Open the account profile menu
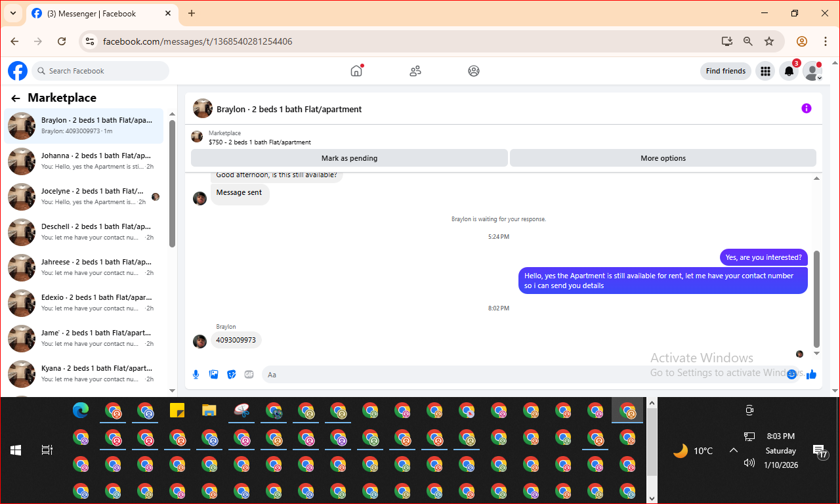Image resolution: width=840 pixels, height=504 pixels. pyautogui.click(x=812, y=71)
